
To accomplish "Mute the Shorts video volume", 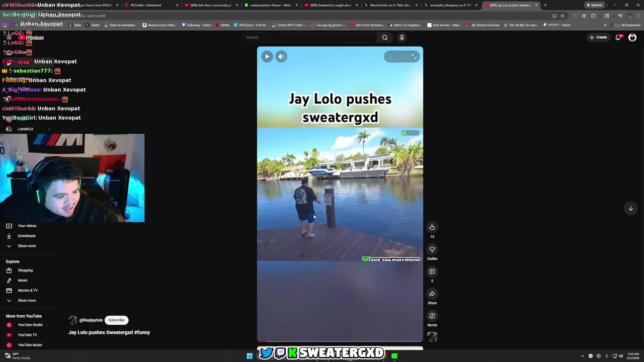I will [x=281, y=56].
